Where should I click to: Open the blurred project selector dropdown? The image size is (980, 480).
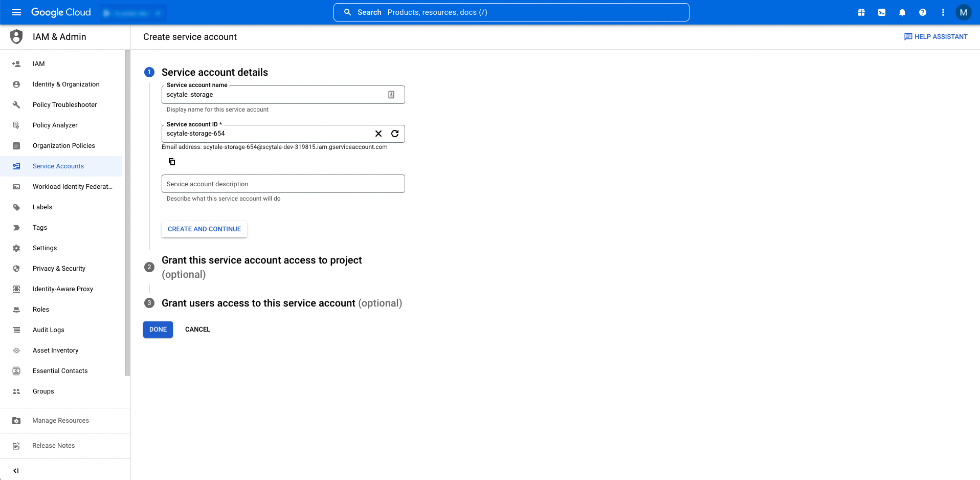tap(133, 13)
